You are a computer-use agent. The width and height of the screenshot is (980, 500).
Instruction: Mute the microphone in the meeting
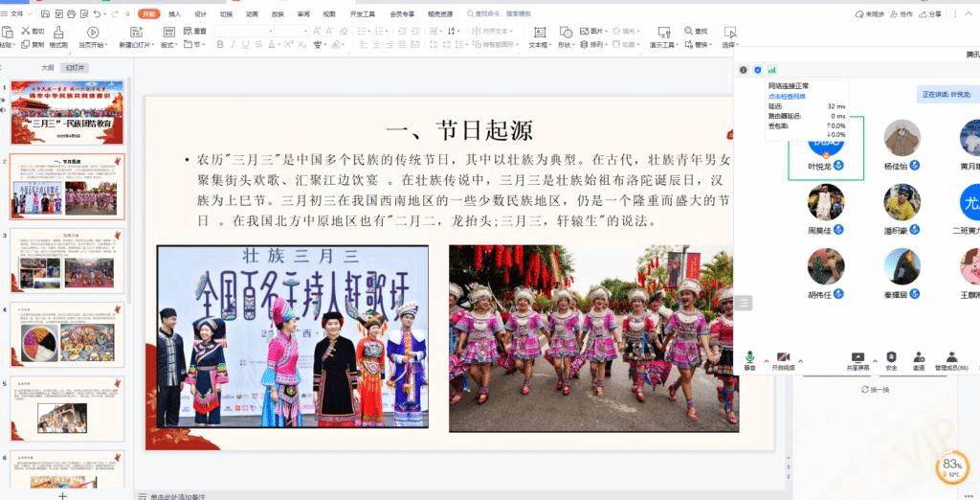(750, 358)
